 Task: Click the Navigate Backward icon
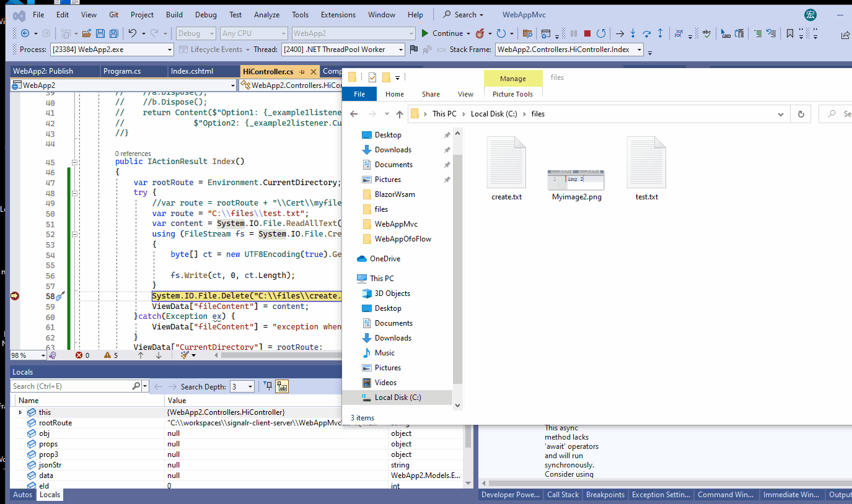[x=25, y=33]
